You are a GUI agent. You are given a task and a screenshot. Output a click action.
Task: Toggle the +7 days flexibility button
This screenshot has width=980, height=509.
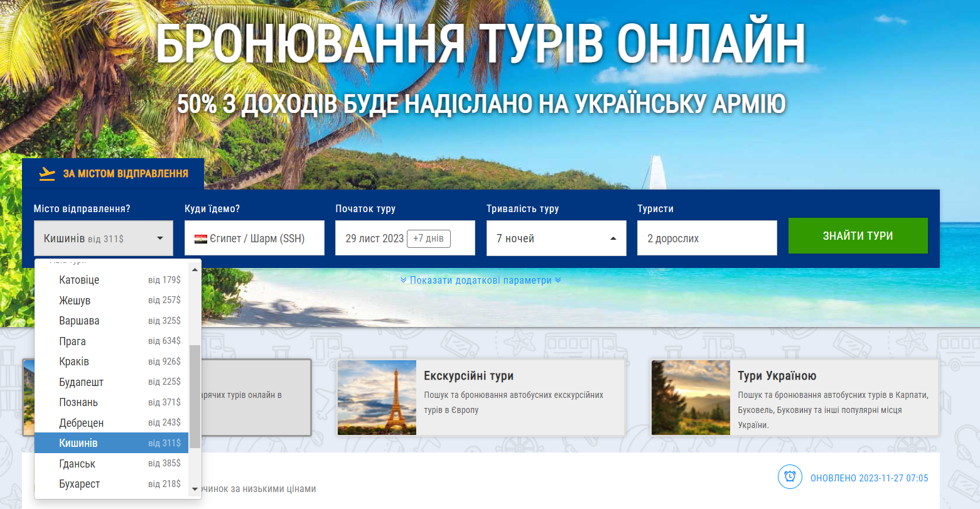point(428,238)
